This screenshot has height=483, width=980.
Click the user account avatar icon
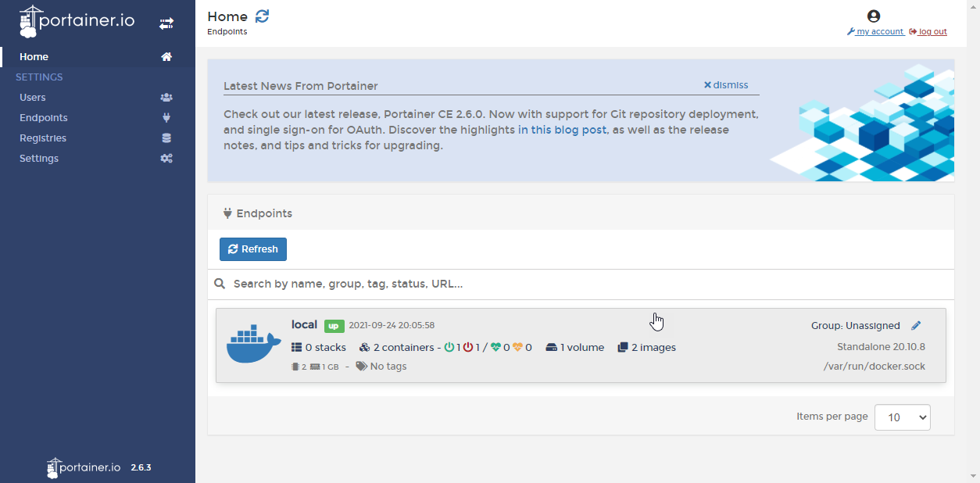pyautogui.click(x=874, y=16)
